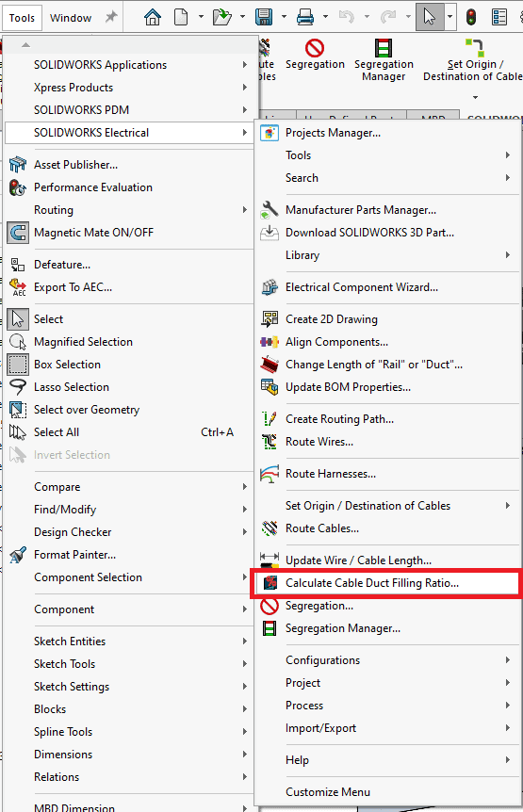Viewport: 523px width, 812px height.
Task: Open Manufacturer Parts Manager
Action: [388, 210]
